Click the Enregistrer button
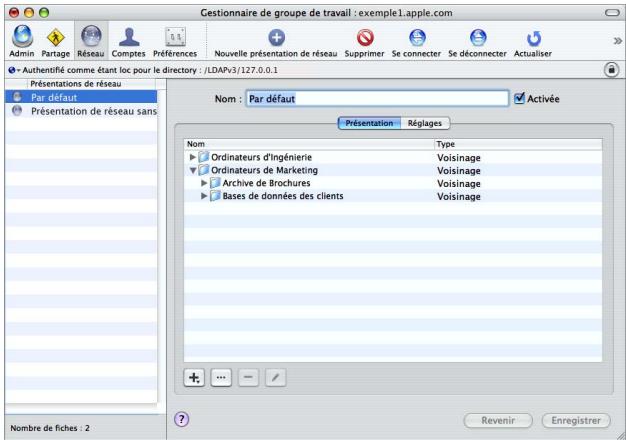The image size is (626, 440). tap(576, 420)
